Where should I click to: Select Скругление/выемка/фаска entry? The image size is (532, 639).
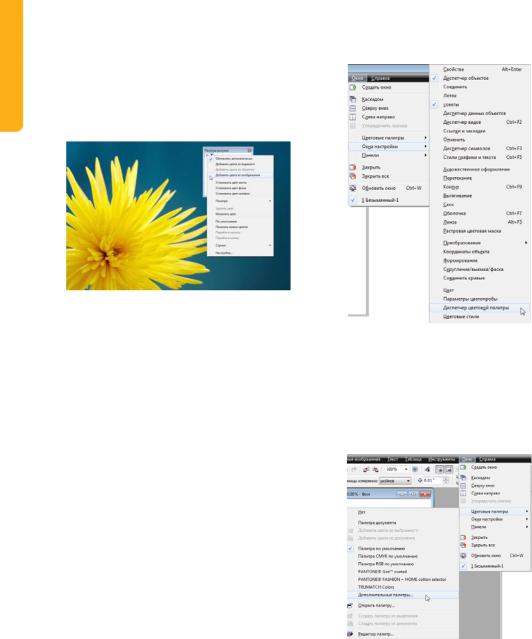pos(480,269)
